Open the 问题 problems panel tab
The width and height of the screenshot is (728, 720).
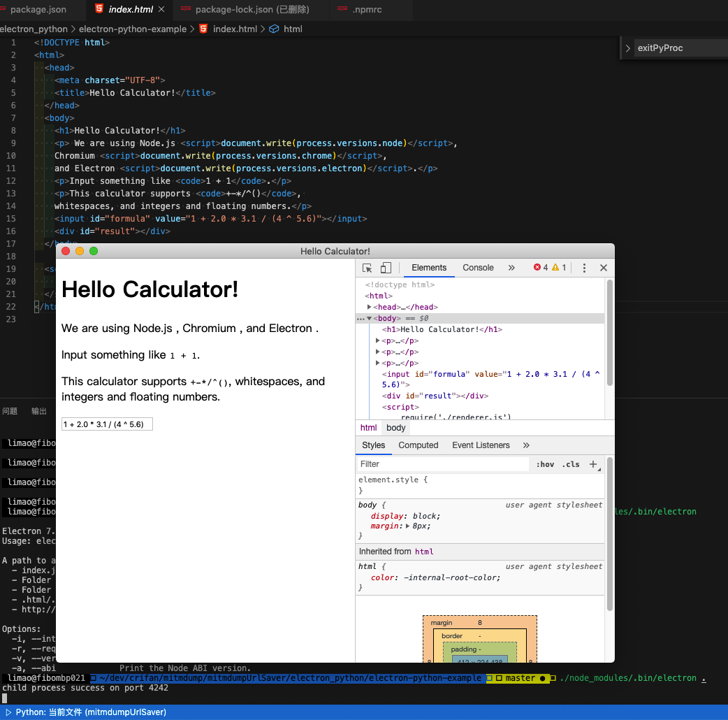point(10,411)
